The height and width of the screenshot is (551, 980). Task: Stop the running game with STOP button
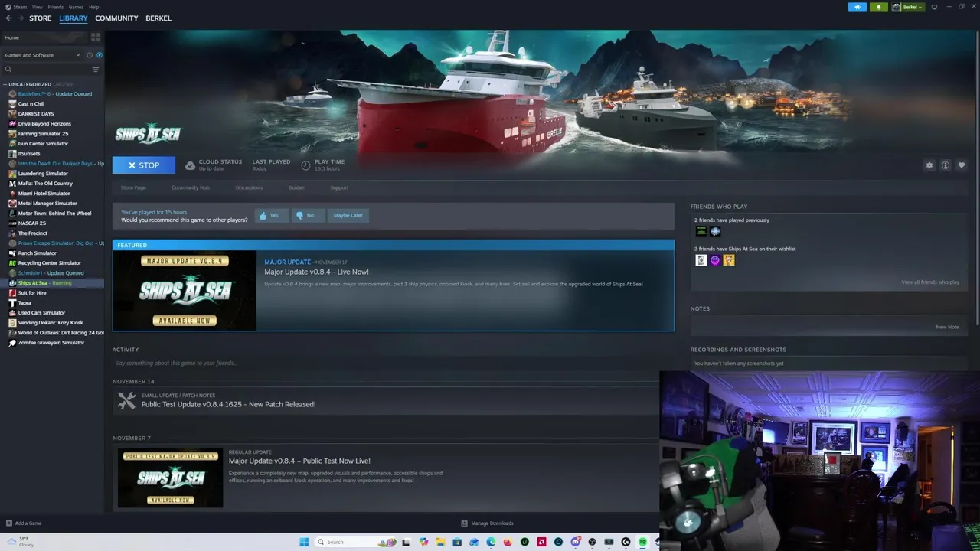click(x=144, y=165)
